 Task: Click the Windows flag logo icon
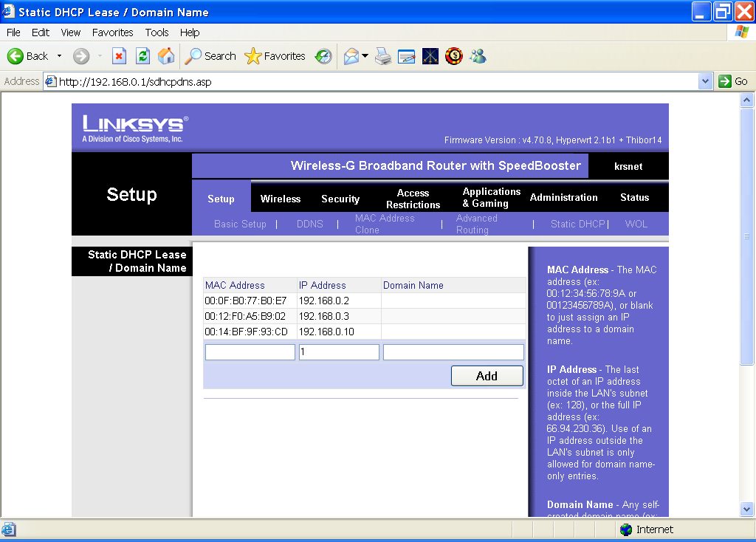pyautogui.click(x=741, y=32)
